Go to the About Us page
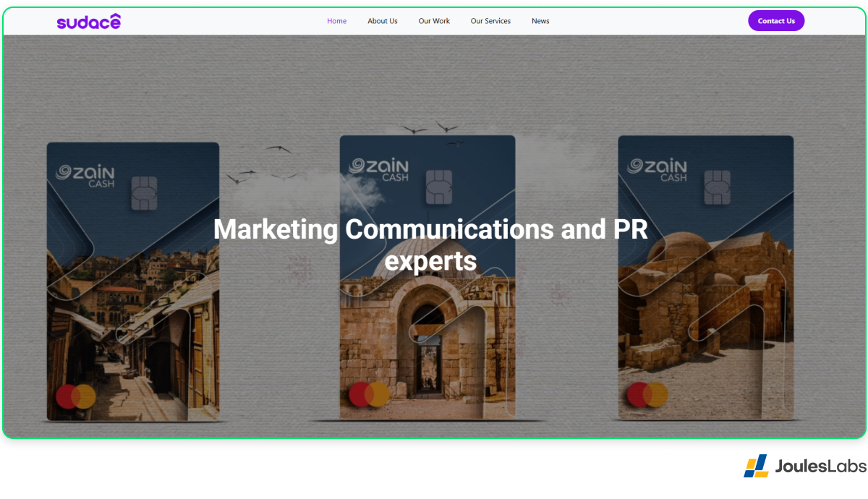 coord(383,21)
